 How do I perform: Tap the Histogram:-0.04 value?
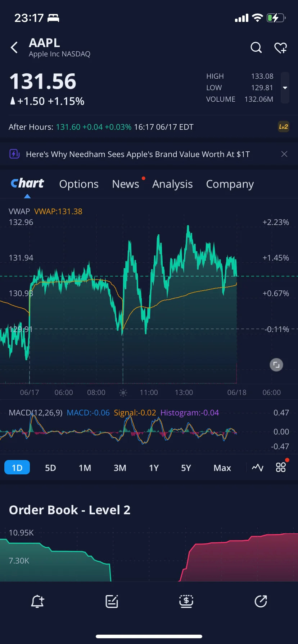[x=190, y=413]
